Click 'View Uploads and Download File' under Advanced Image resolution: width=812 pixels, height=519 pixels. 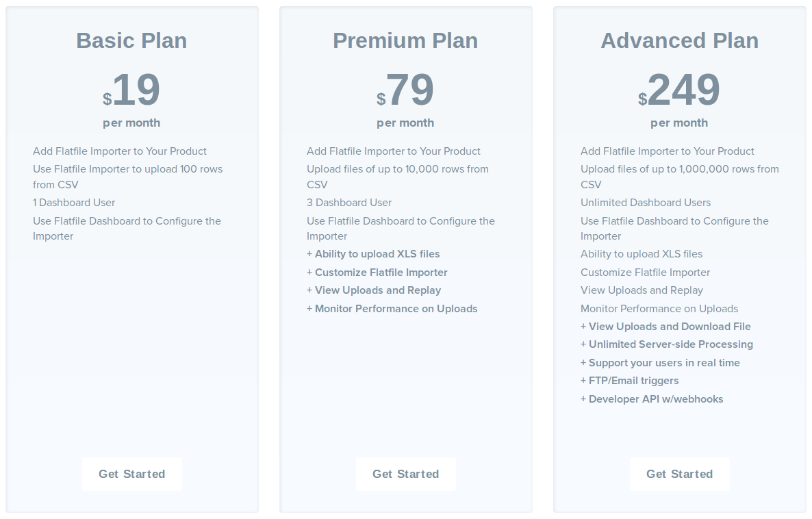(665, 326)
